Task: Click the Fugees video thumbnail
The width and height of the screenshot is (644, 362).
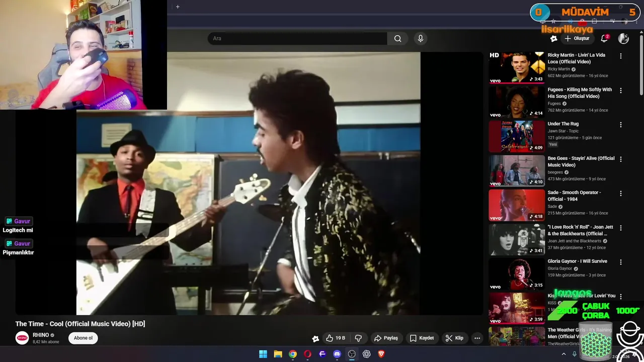Action: [x=517, y=102]
